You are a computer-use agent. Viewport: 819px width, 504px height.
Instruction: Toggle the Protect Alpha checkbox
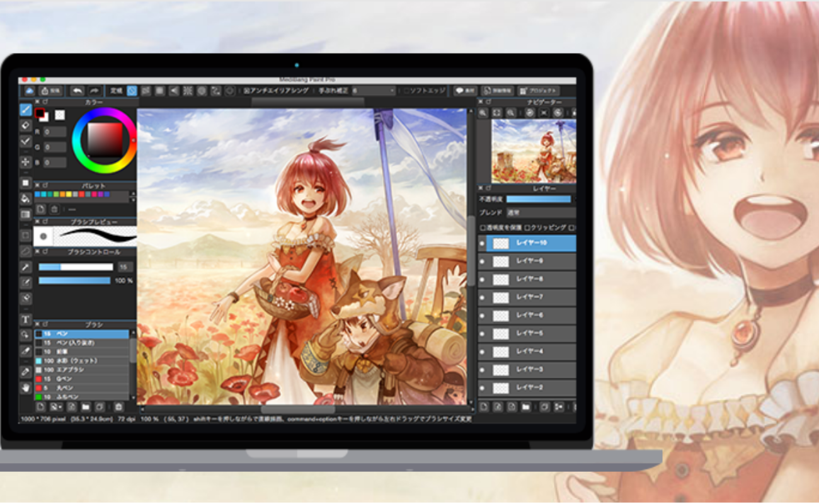point(483,227)
